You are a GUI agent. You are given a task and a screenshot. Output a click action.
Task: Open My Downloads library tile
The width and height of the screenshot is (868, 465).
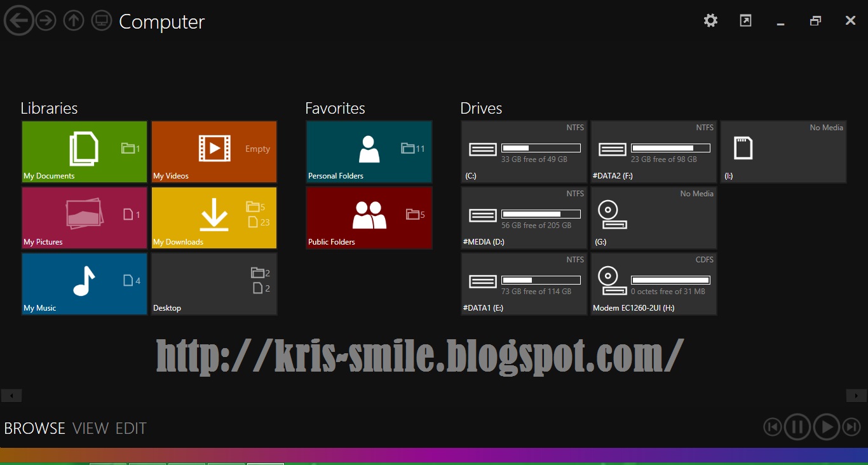214,218
